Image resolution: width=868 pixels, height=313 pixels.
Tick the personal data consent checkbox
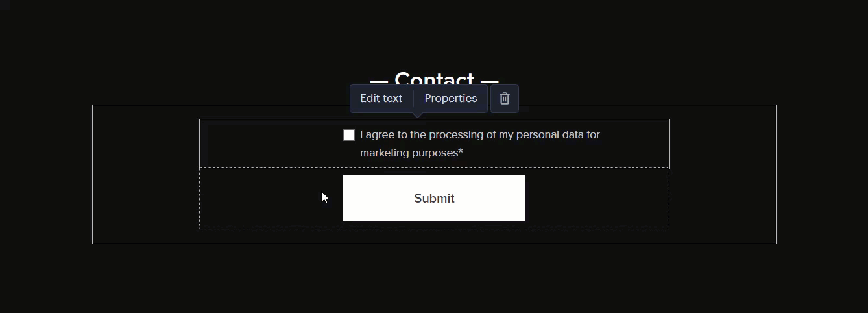pyautogui.click(x=349, y=135)
